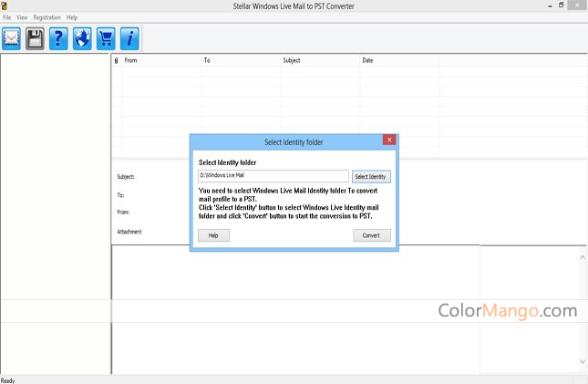Click the globe update icon
This screenshot has width=588, height=384.
pyautogui.click(x=83, y=38)
